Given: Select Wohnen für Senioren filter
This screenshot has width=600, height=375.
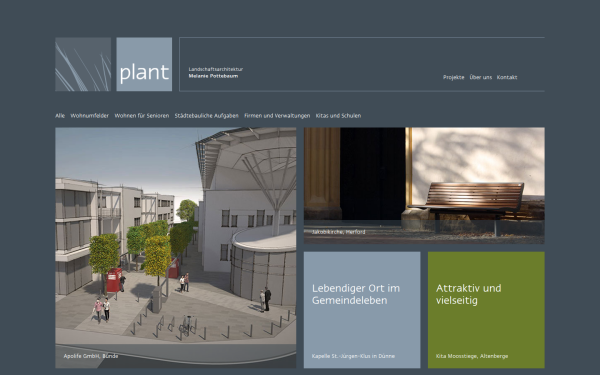Looking at the screenshot, I should click(x=142, y=116).
